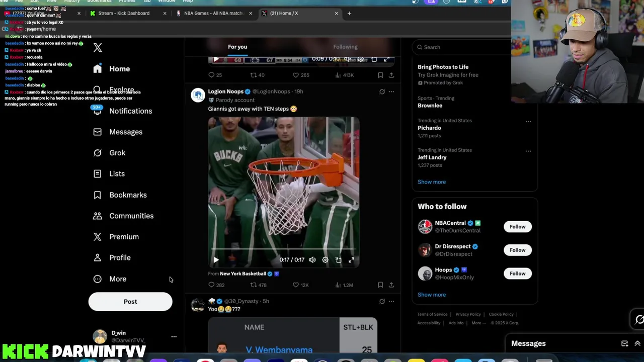This screenshot has width=644, height=362.
Task: Repost the Logion Noops post
Action: pyautogui.click(x=258, y=285)
